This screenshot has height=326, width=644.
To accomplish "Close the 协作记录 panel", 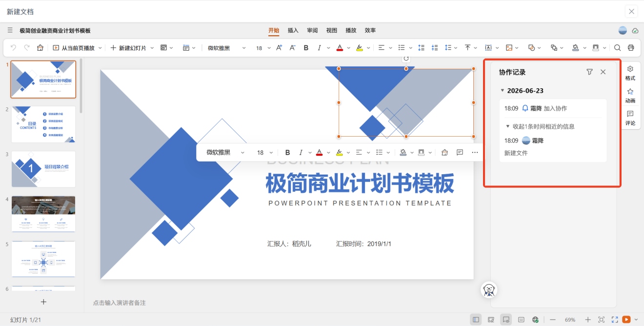I will pyautogui.click(x=603, y=72).
